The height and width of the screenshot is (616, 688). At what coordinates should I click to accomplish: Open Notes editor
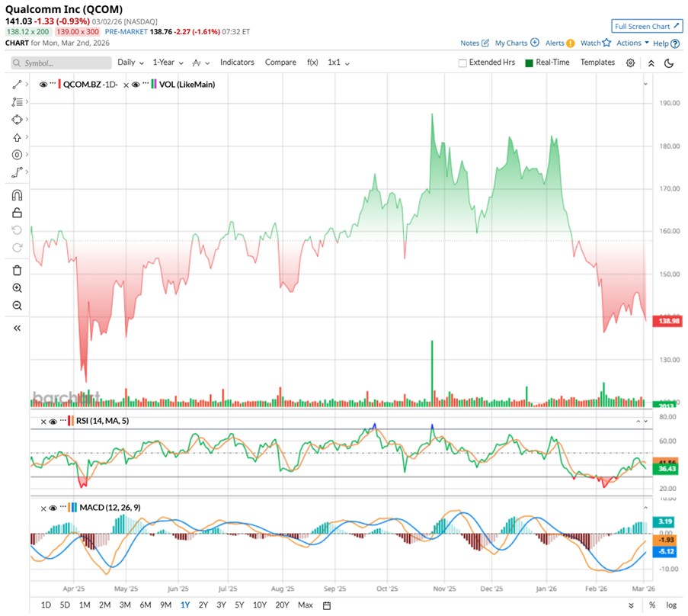[475, 43]
